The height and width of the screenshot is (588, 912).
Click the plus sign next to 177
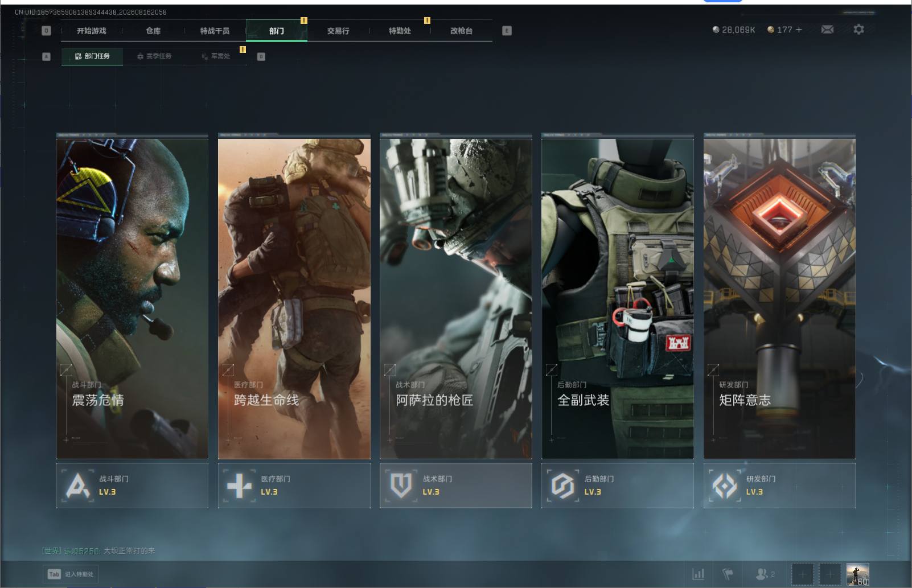pyautogui.click(x=799, y=29)
